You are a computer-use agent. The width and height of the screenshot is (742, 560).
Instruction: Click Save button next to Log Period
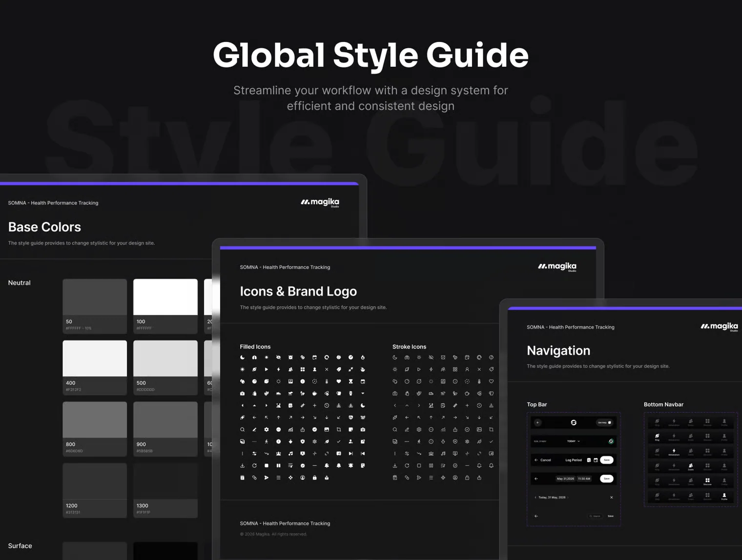tap(607, 460)
